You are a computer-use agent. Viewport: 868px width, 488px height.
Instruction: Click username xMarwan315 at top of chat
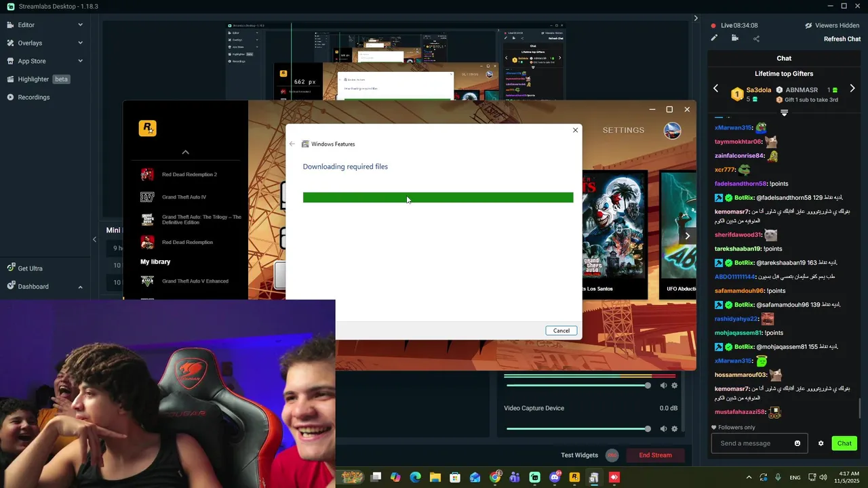(x=733, y=127)
